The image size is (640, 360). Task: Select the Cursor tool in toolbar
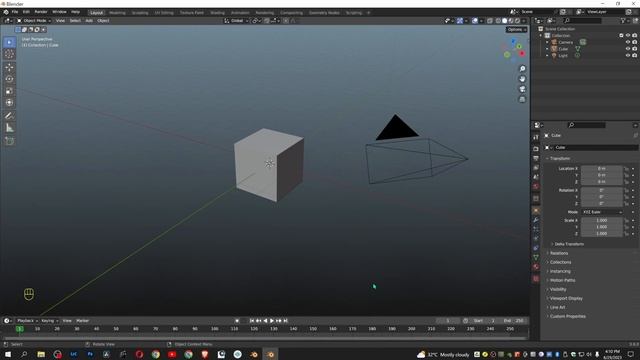[9, 54]
